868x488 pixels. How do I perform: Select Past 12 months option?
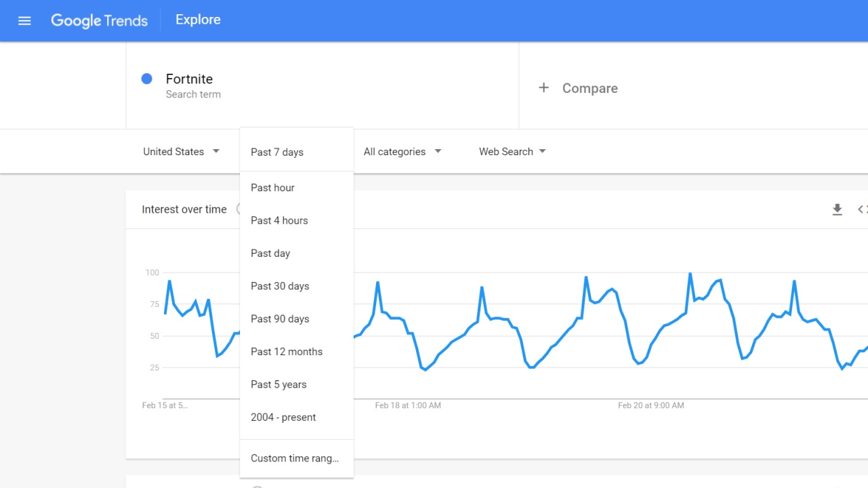point(287,352)
